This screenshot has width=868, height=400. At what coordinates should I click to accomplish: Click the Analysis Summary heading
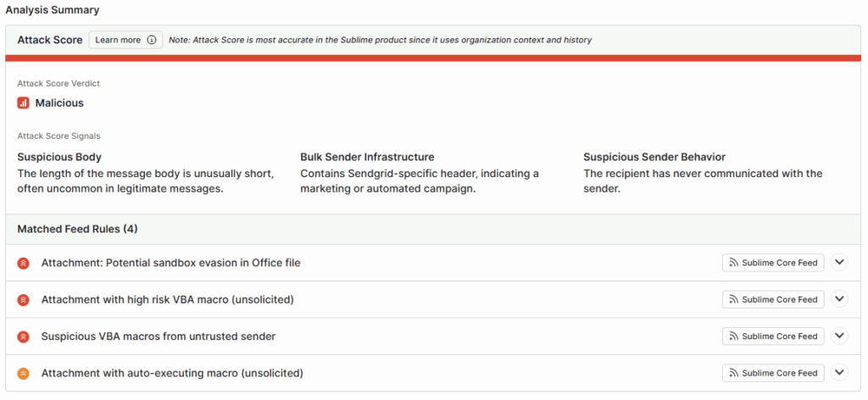[53, 10]
